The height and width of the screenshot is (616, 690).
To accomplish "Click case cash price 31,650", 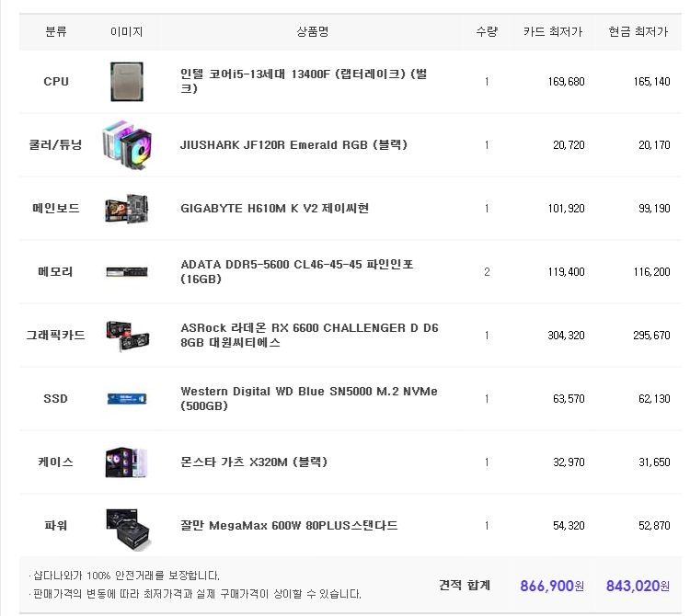I will pyautogui.click(x=654, y=462).
